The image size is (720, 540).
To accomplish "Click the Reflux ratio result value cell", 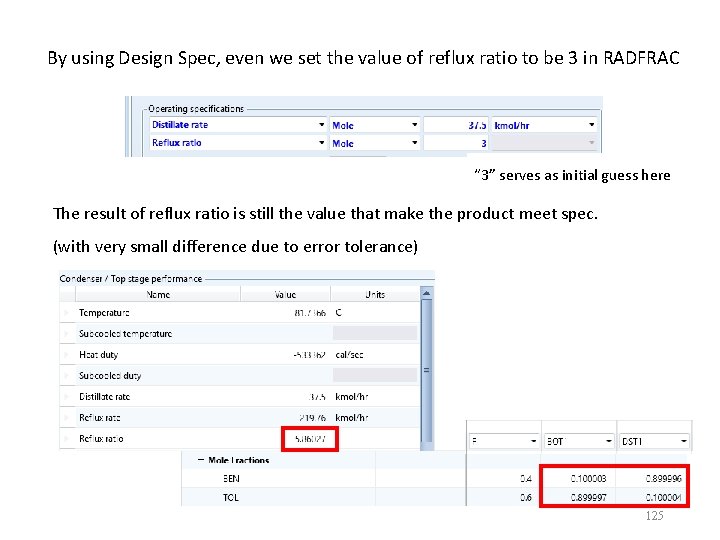I will [310, 439].
